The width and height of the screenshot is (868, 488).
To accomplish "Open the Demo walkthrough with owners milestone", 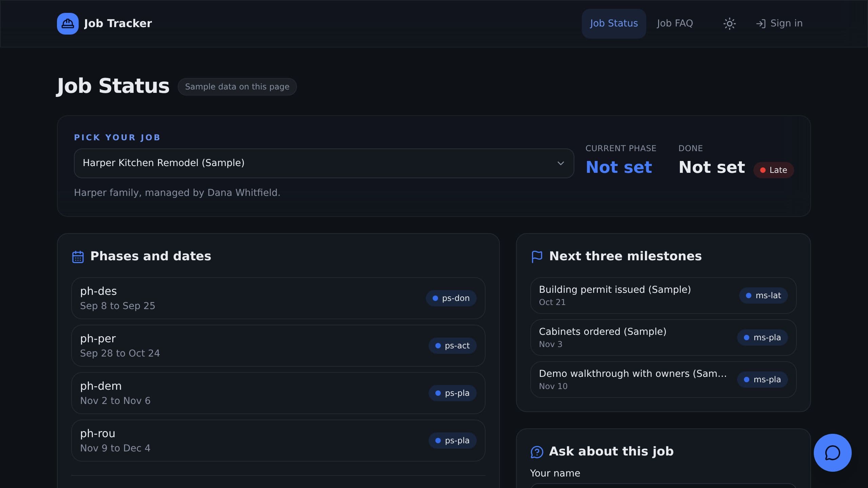I will click(663, 380).
